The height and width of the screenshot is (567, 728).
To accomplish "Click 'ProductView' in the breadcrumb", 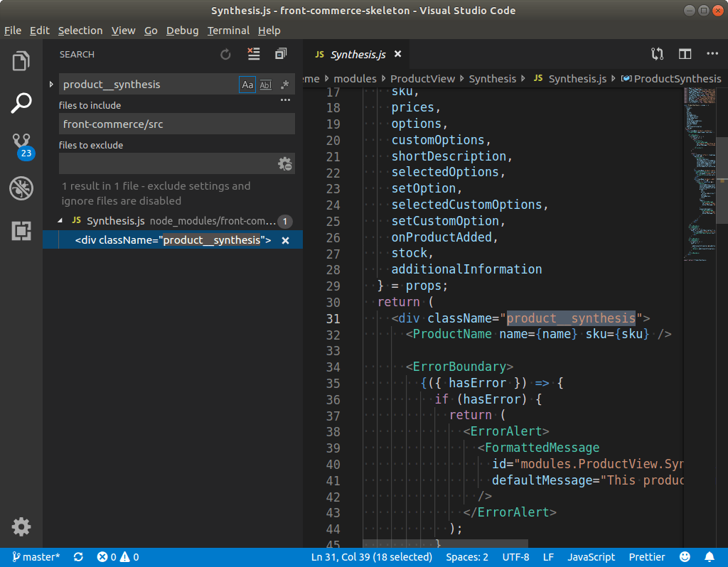I will coord(422,79).
